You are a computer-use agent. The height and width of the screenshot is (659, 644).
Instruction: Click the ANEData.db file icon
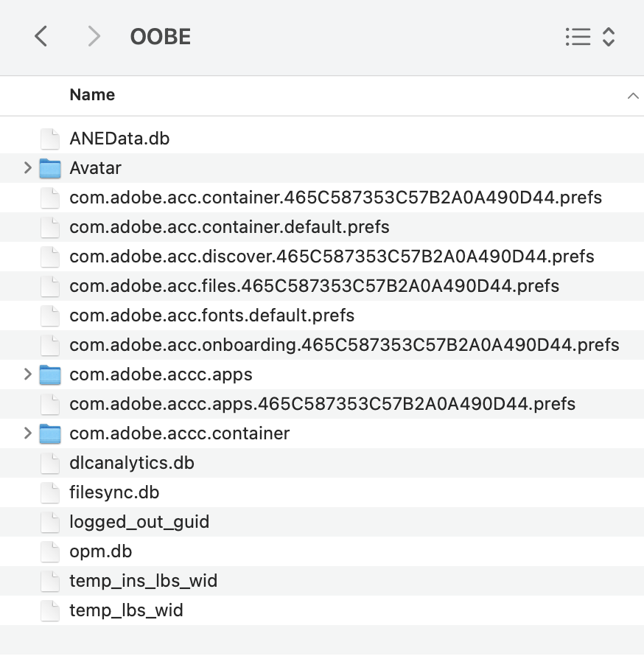coord(49,138)
